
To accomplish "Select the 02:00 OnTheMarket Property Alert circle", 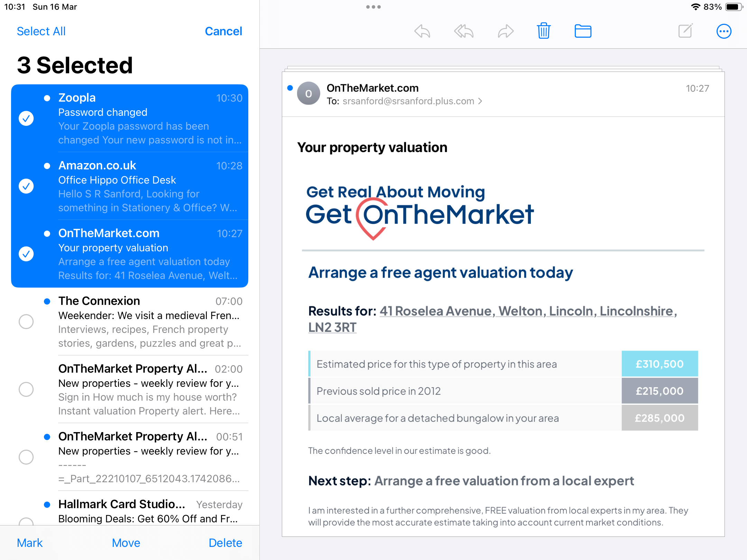I will click(x=26, y=389).
